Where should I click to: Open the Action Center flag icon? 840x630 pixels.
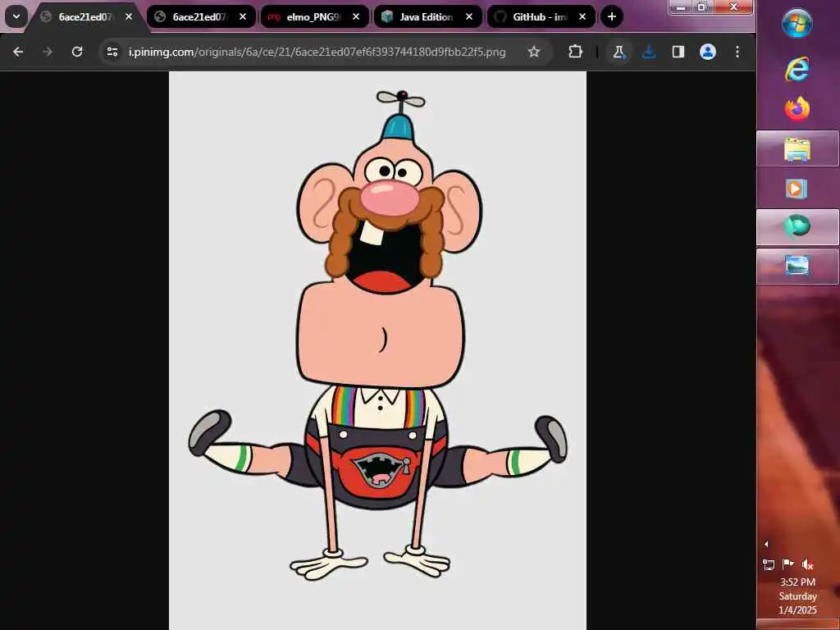(x=788, y=564)
